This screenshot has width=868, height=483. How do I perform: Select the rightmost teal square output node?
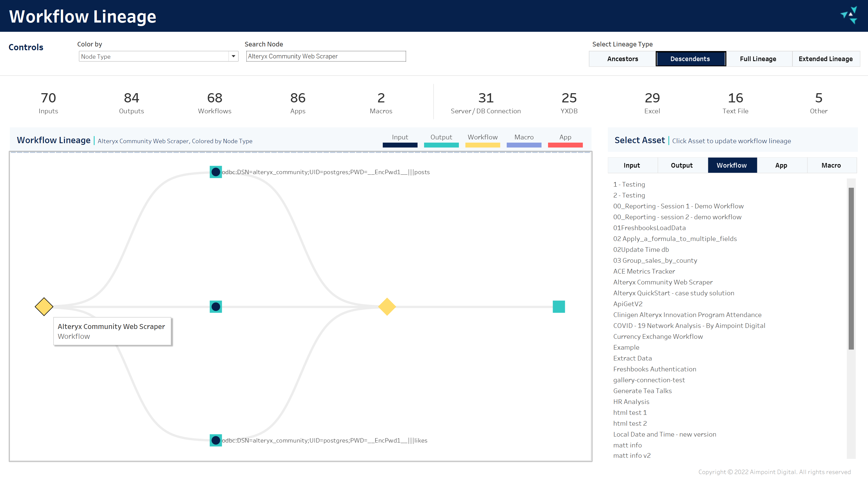point(559,306)
